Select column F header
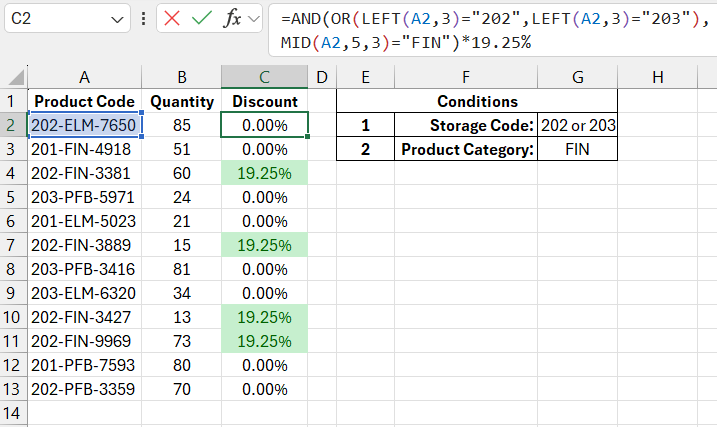Screen dimensions: 717x427 tap(466, 77)
